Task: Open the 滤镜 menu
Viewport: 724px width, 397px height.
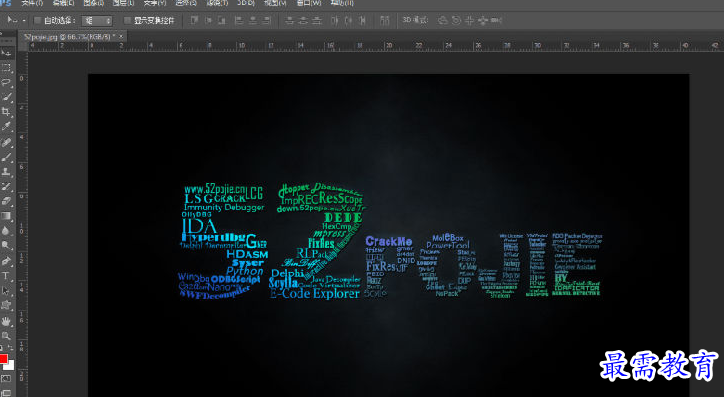Action: [216, 3]
